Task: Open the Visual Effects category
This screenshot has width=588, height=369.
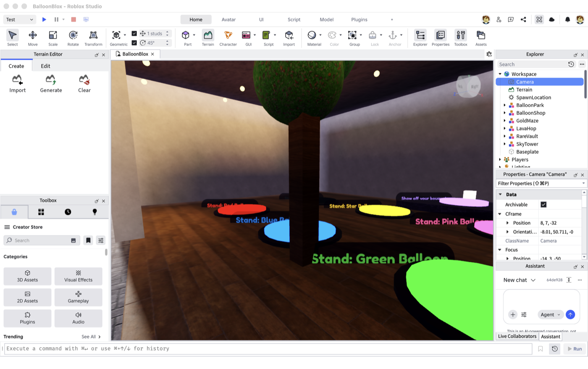Action: point(78,277)
